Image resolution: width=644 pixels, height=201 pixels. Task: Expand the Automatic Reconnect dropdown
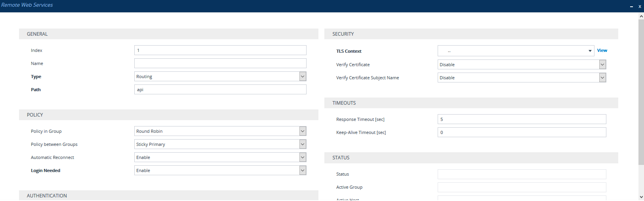(x=220, y=157)
